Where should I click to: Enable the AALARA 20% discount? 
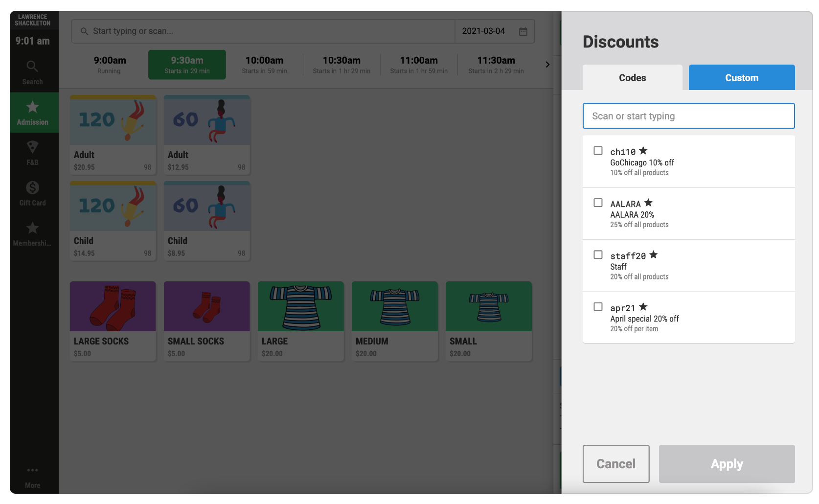(598, 202)
